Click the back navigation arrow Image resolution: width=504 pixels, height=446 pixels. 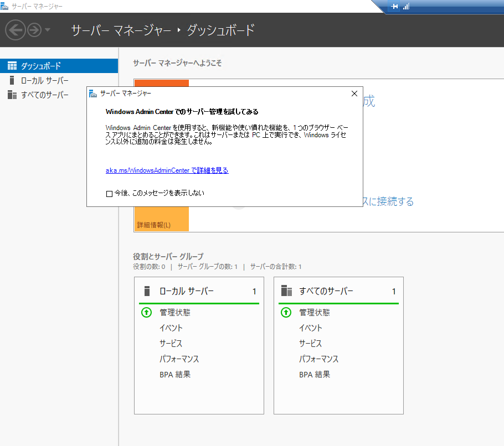(x=15, y=30)
